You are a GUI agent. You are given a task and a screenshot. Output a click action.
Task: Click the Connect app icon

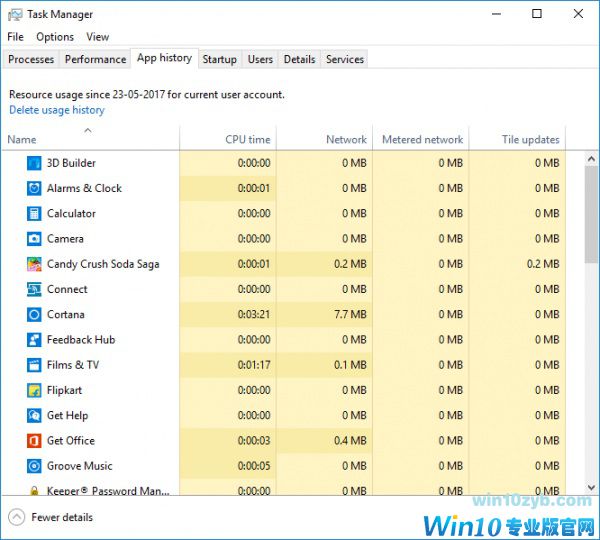(x=34, y=289)
